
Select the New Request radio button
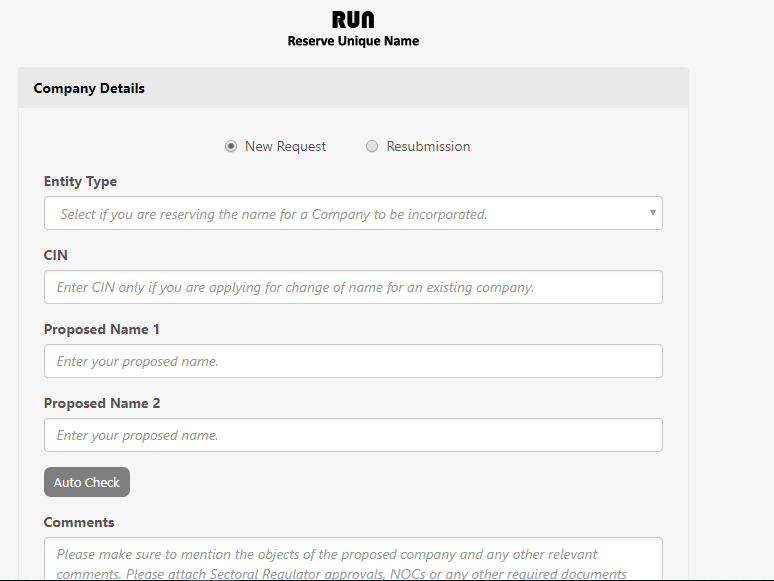click(231, 146)
